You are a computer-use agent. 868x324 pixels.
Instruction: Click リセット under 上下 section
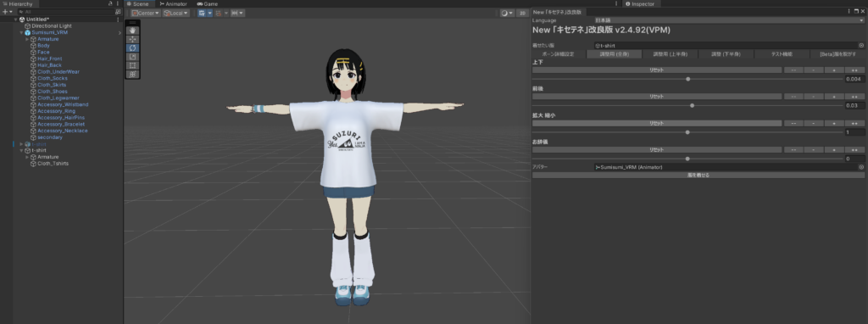pyautogui.click(x=657, y=70)
